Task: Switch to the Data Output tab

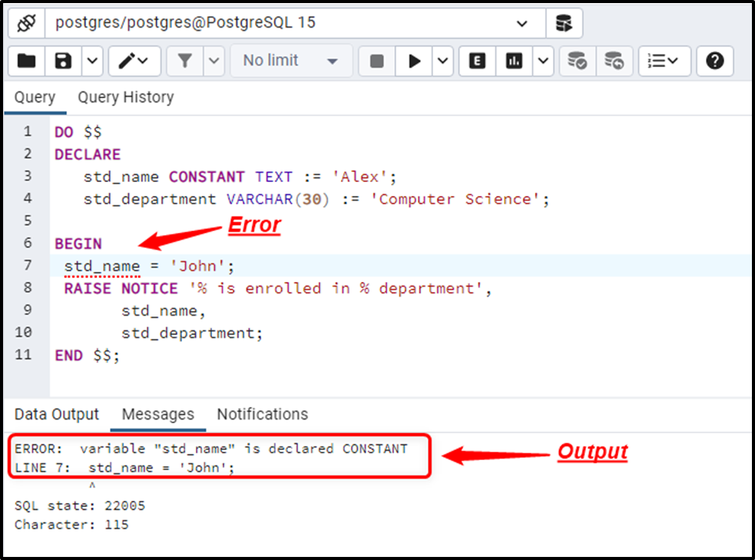Action: coord(56,414)
